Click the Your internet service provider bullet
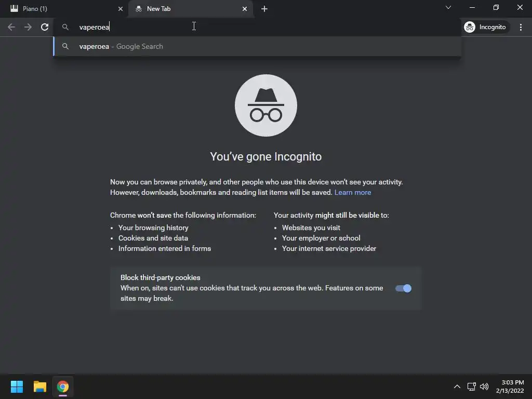532x399 pixels. pyautogui.click(x=329, y=249)
